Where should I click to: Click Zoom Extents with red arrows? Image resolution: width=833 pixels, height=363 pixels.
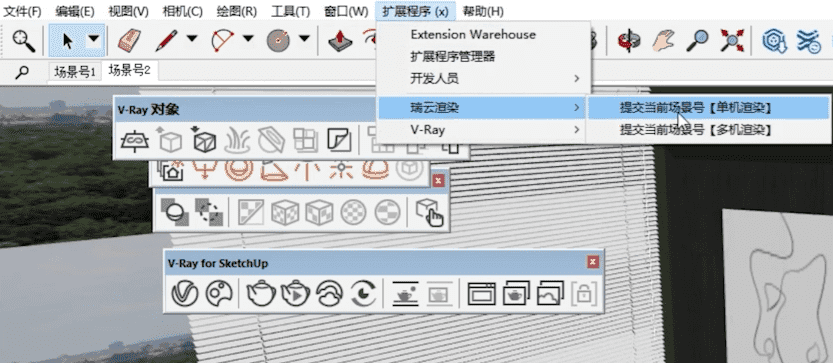coord(732,40)
